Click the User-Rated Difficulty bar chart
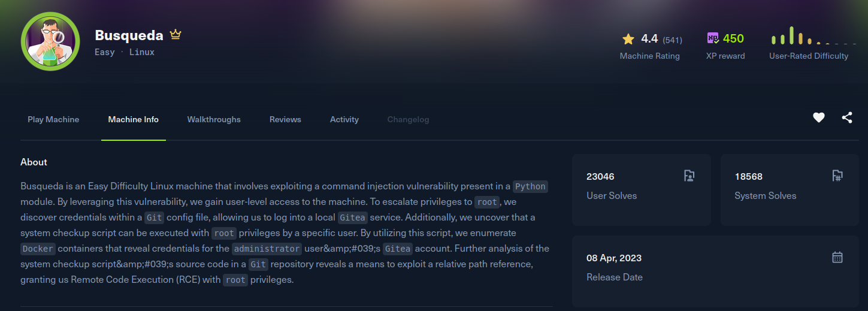Screen dimensions: 868x311 tap(814, 36)
